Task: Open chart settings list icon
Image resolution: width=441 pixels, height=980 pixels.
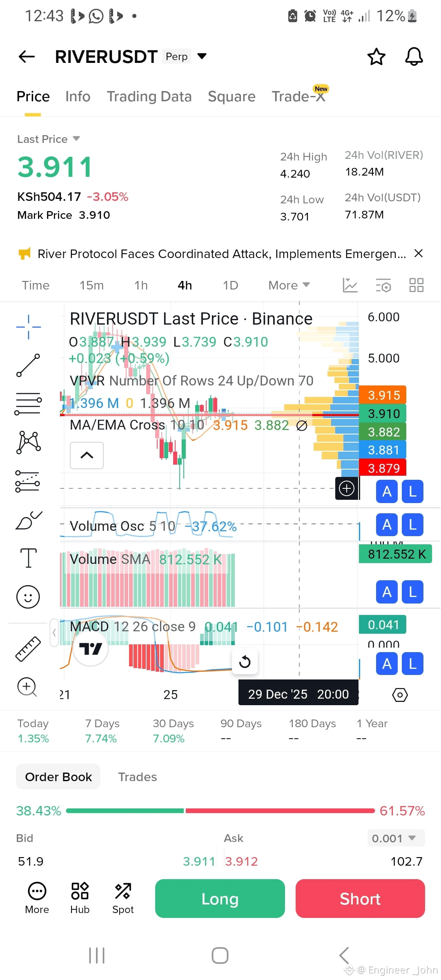Action: click(x=383, y=285)
